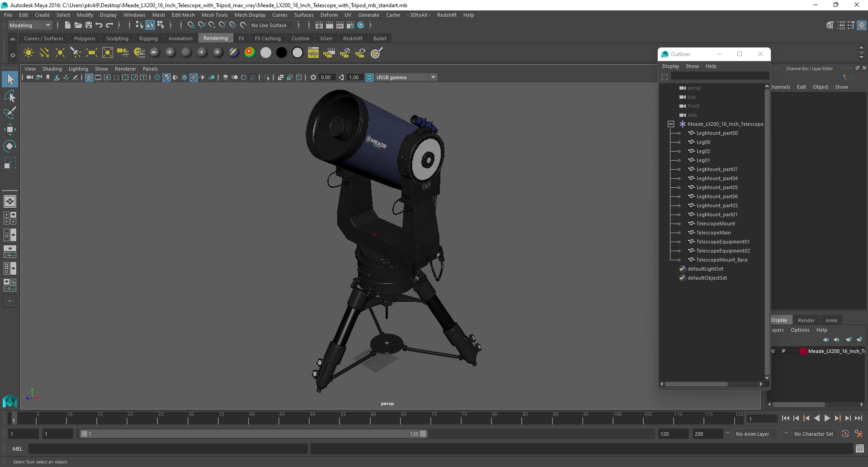The image size is (868, 467).
Task: Open the viewport Lighting menu
Action: pyautogui.click(x=78, y=69)
